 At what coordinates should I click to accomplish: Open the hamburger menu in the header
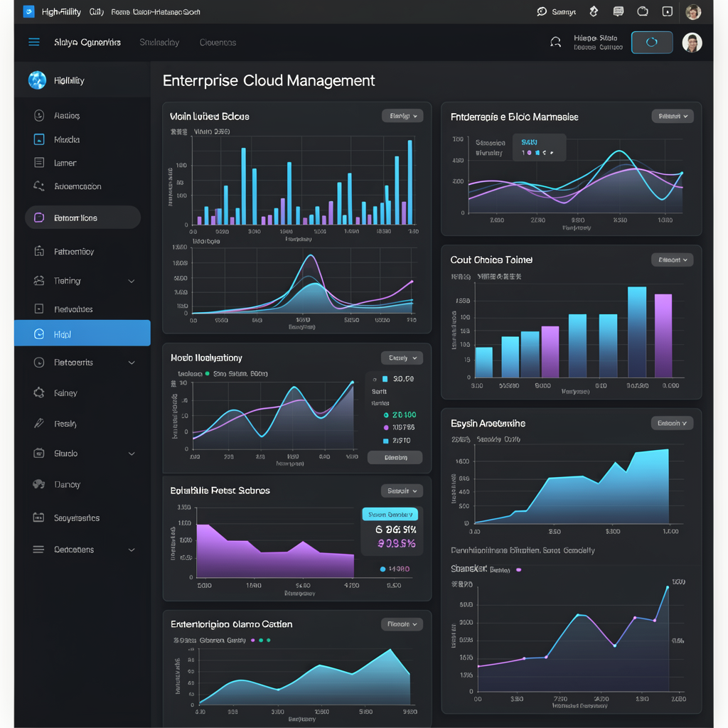point(34,42)
